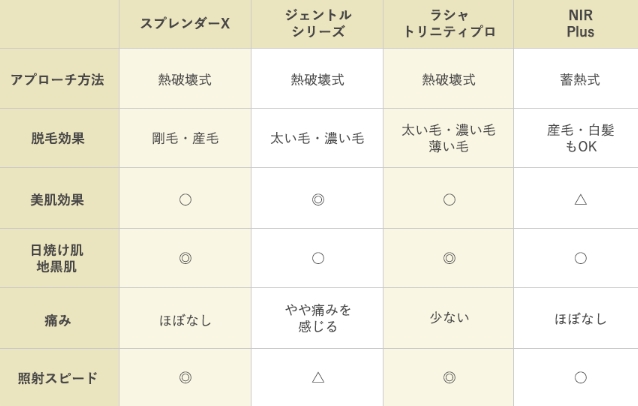Click the double circle for ジェントルシリーズ 美肌効果

click(318, 200)
